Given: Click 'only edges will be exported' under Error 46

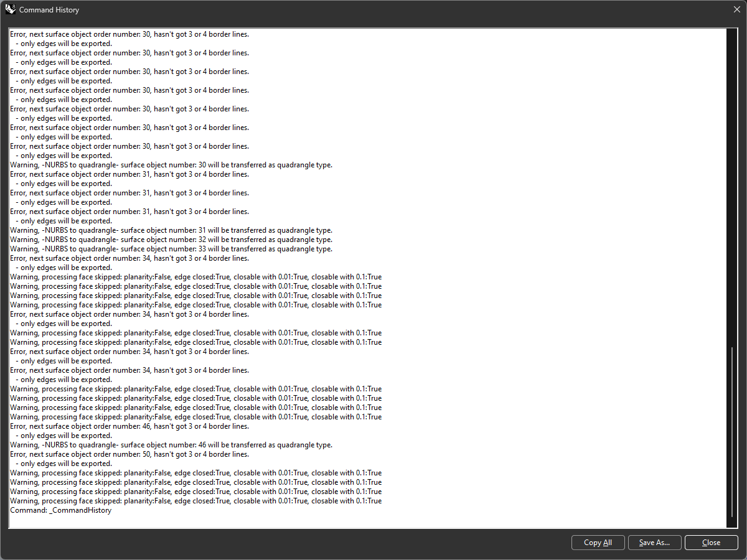Looking at the screenshot, I should (x=64, y=436).
